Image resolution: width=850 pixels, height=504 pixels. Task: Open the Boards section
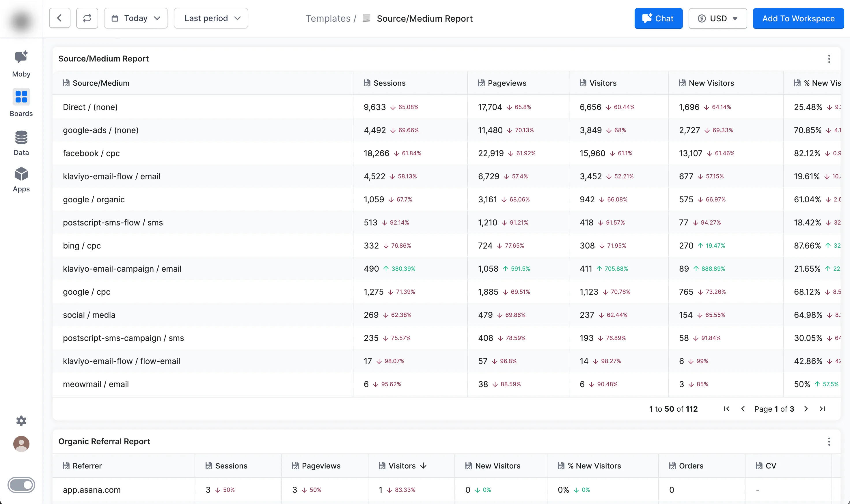21,102
